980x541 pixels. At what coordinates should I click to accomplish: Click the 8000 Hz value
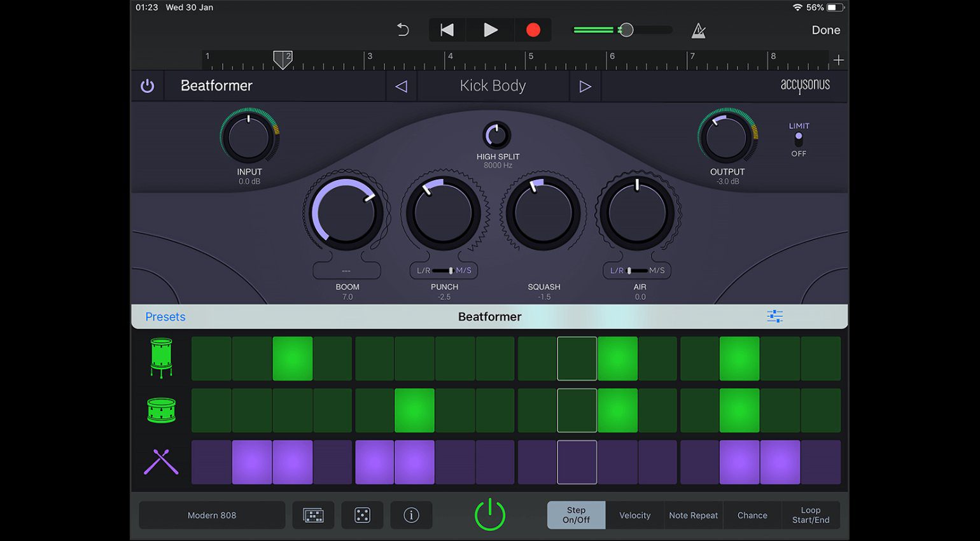pyautogui.click(x=498, y=165)
